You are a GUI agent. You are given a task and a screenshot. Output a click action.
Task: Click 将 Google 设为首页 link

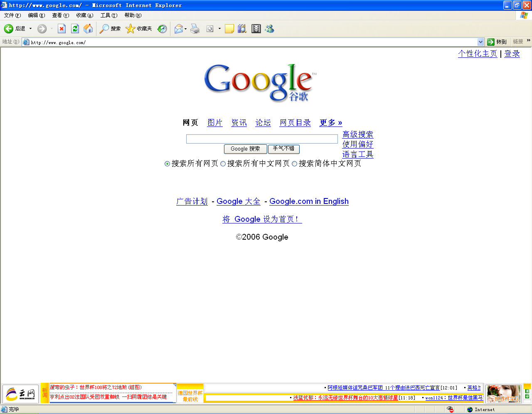pyautogui.click(x=262, y=219)
